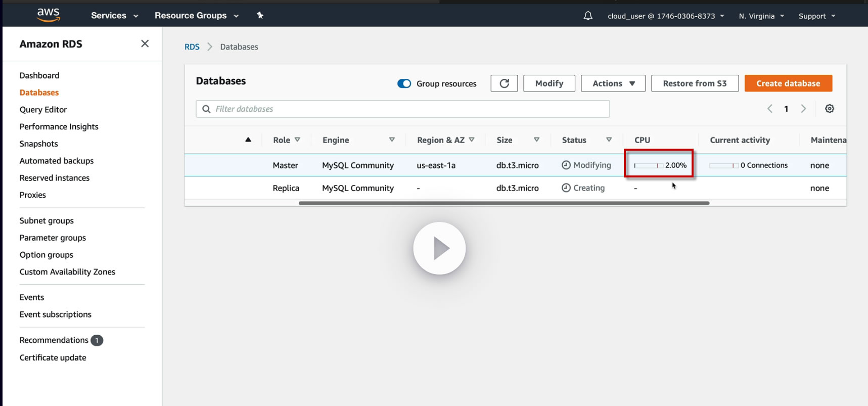Click the Master row db.t3.micro size
Viewport: 868px width, 406px height.
tap(518, 165)
